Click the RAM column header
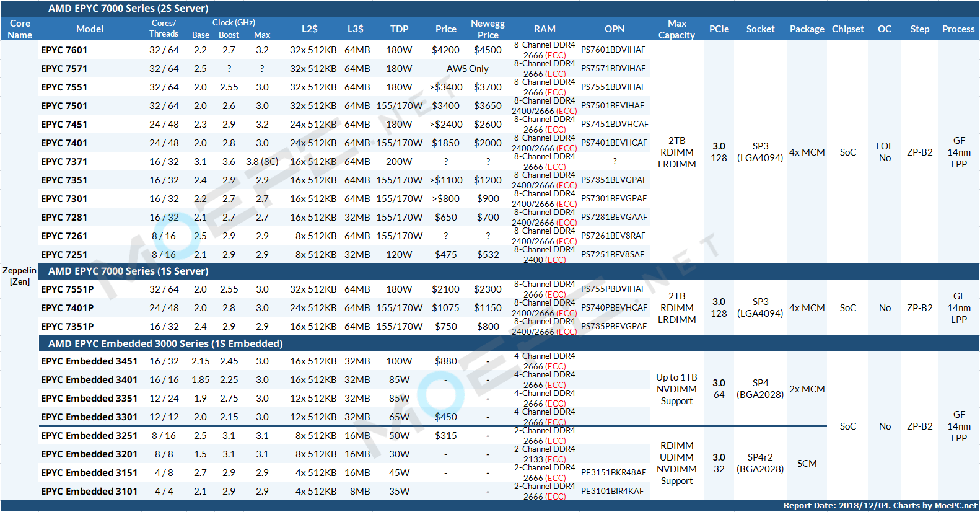980x512 pixels. click(x=545, y=29)
